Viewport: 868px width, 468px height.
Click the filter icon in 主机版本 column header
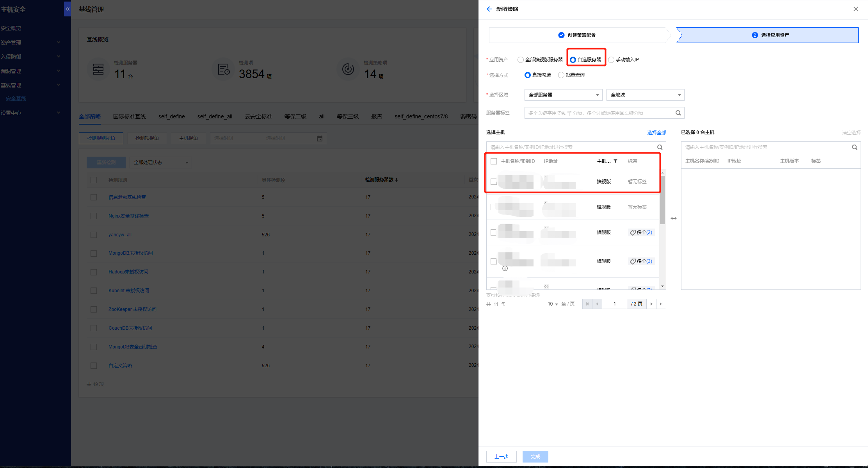tap(615, 161)
